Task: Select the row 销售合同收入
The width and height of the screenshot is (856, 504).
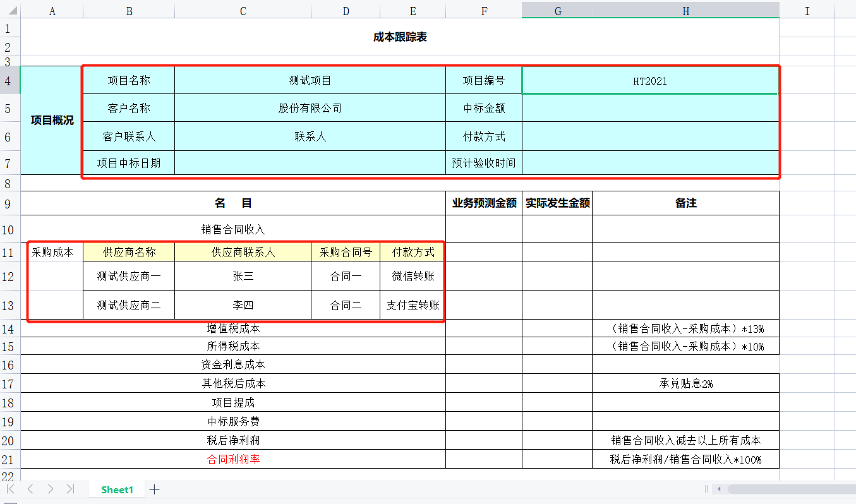Action: [x=233, y=229]
